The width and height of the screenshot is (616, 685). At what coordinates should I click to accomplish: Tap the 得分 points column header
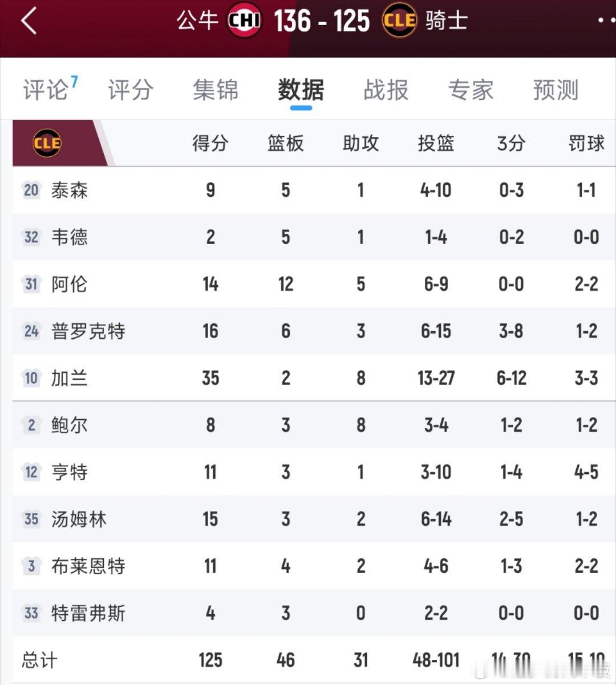coord(210,143)
